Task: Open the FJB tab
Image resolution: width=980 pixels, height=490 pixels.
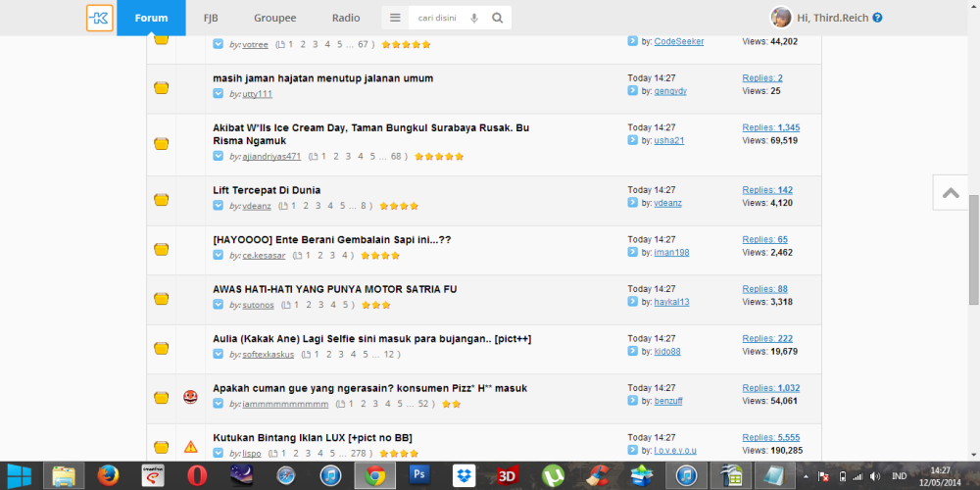Action: 211,18
